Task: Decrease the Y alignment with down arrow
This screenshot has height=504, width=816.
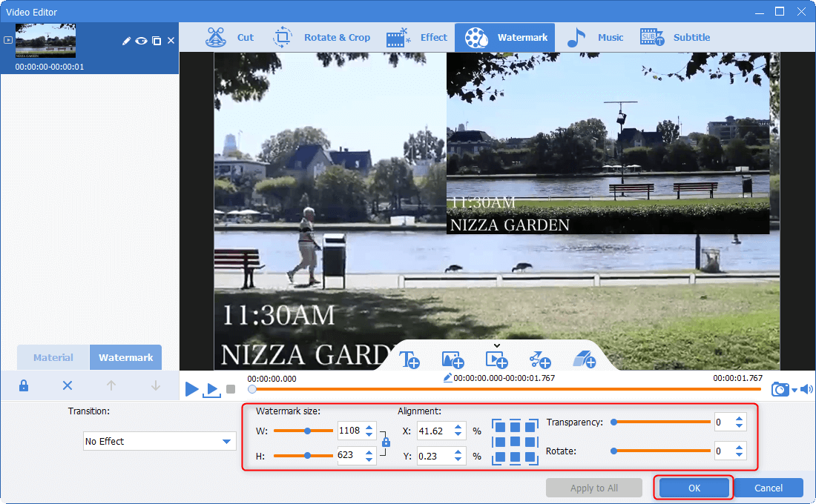Action: [x=458, y=460]
